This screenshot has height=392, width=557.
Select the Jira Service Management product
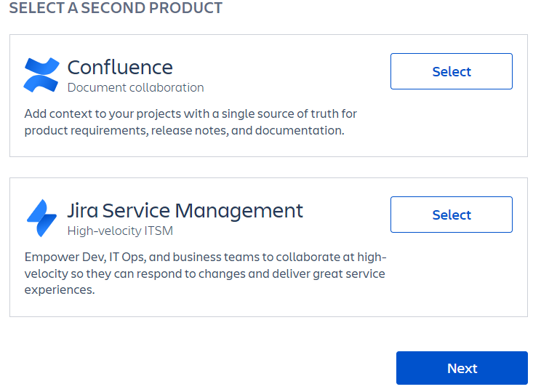[x=451, y=215]
